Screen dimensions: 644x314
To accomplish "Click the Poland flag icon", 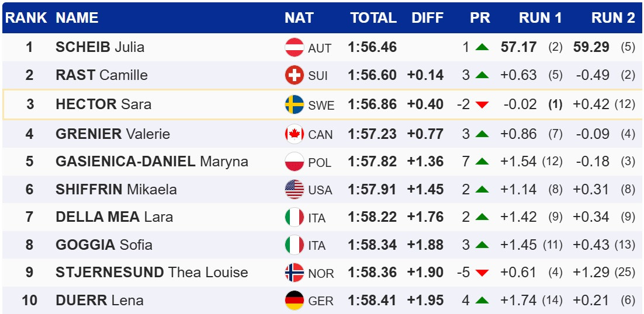I will click(295, 162).
